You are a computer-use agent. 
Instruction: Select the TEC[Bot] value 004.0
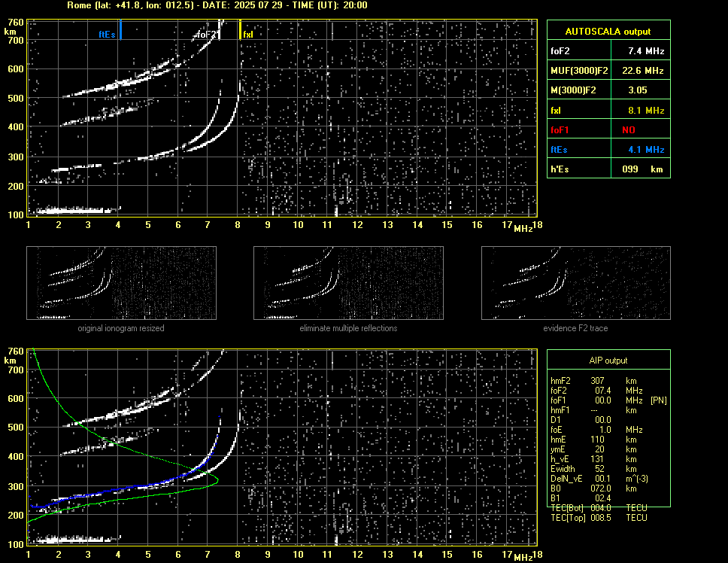(x=601, y=508)
